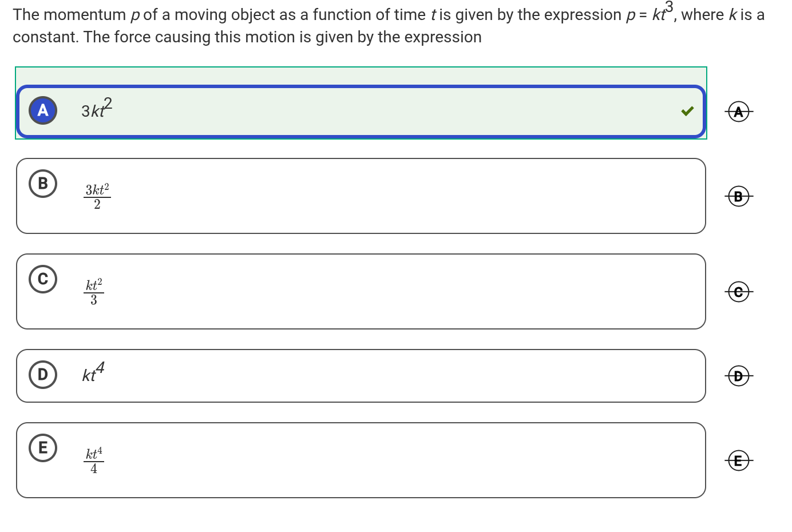The height and width of the screenshot is (532, 792).
Task: Strike out choice A with crossed-A icon
Action: (x=739, y=112)
